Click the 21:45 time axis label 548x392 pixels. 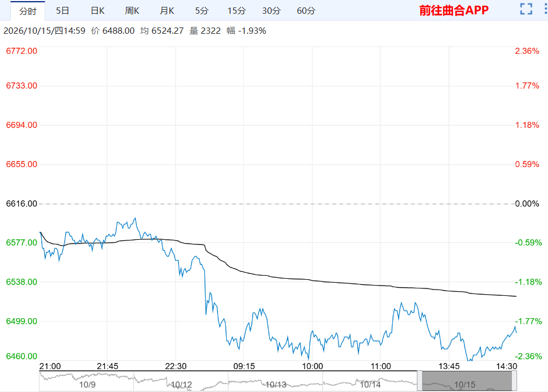pos(107,366)
